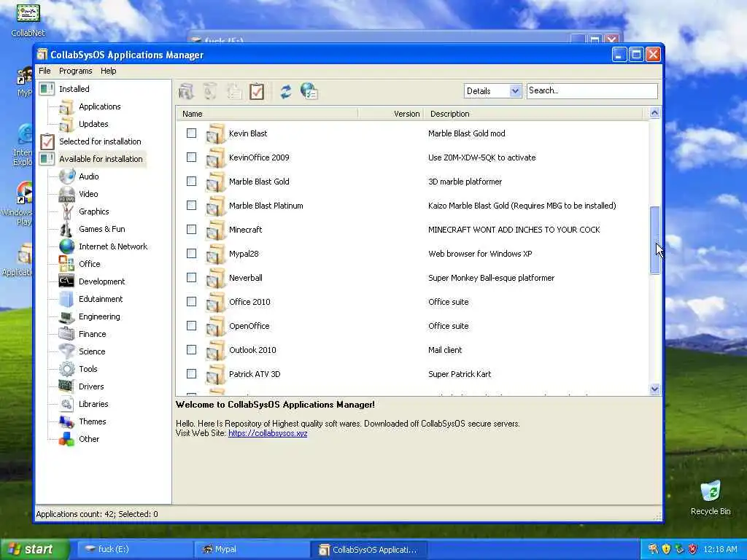Viewport: 747px width, 560px height.
Task: Click the Select/Deselect checkmark toolbar icon
Action: point(257,91)
